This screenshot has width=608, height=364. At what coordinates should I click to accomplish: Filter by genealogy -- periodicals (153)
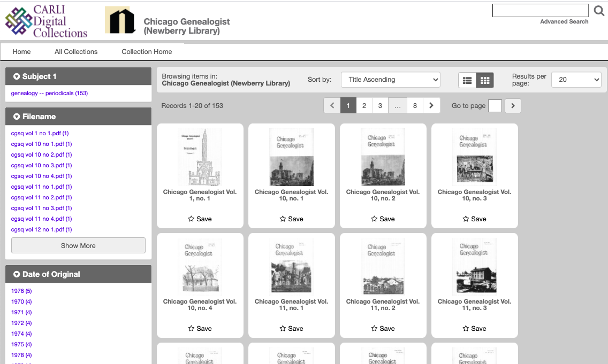coord(49,94)
